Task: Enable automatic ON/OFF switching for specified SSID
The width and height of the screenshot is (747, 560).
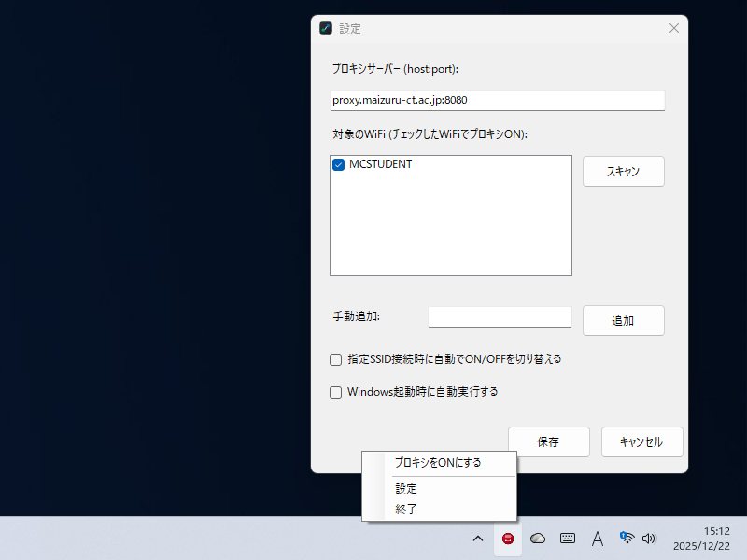Action: click(x=335, y=359)
